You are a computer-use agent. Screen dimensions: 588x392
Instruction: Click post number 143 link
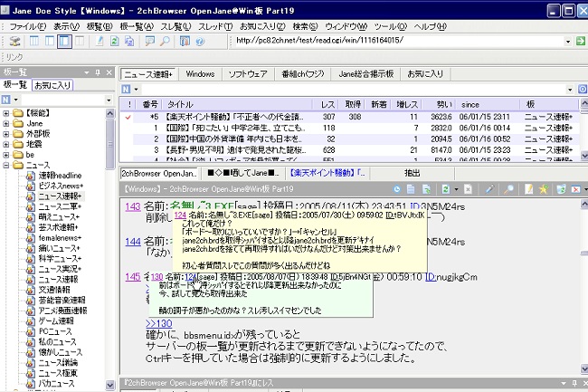pyautogui.click(x=133, y=206)
